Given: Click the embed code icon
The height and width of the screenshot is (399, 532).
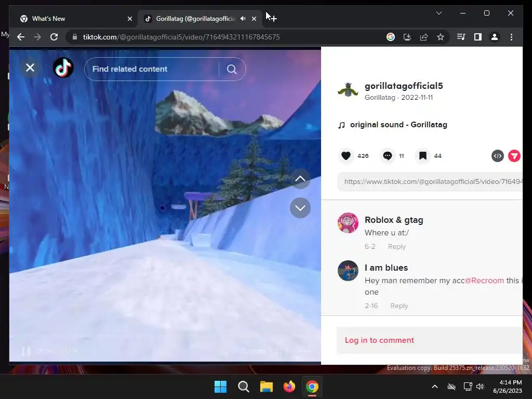Looking at the screenshot, I should pyautogui.click(x=497, y=156).
